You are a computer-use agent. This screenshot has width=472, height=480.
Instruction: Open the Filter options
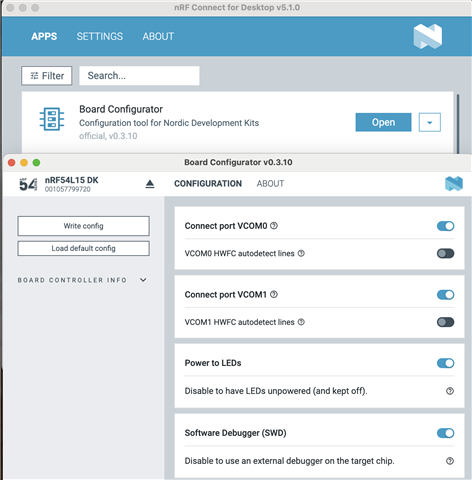pyautogui.click(x=47, y=76)
